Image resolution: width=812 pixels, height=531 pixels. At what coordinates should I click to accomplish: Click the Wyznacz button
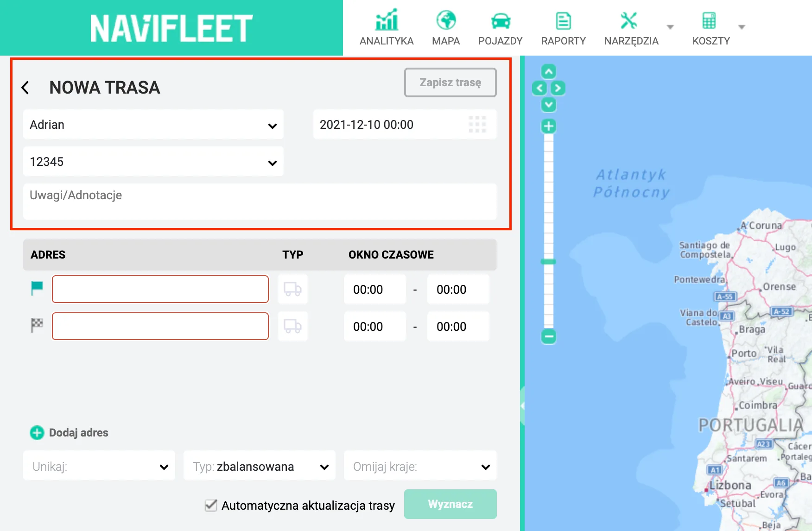450,504
